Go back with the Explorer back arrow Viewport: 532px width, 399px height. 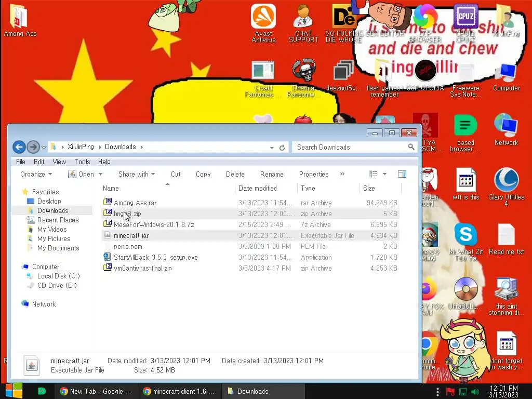tap(19, 147)
